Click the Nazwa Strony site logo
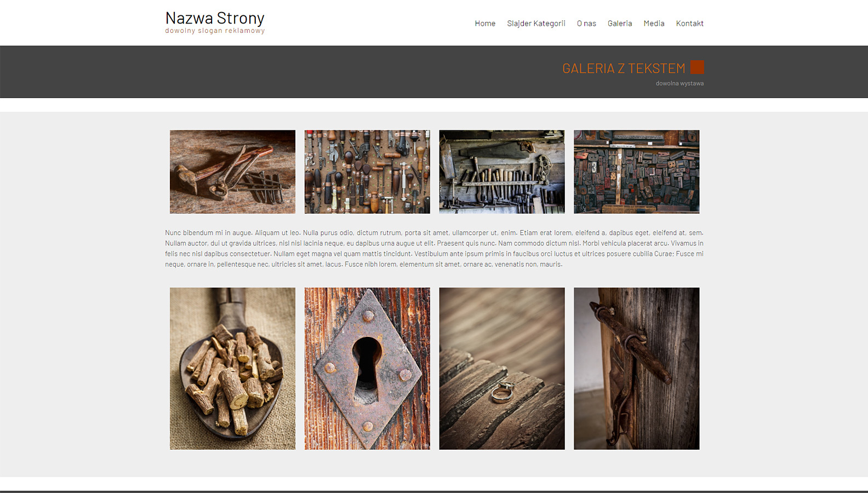 pos(215,18)
